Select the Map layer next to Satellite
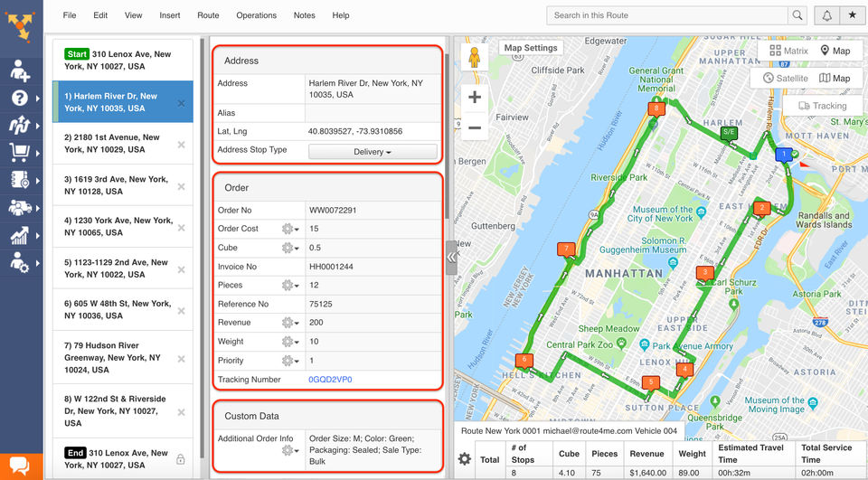868x480 pixels. [835, 78]
